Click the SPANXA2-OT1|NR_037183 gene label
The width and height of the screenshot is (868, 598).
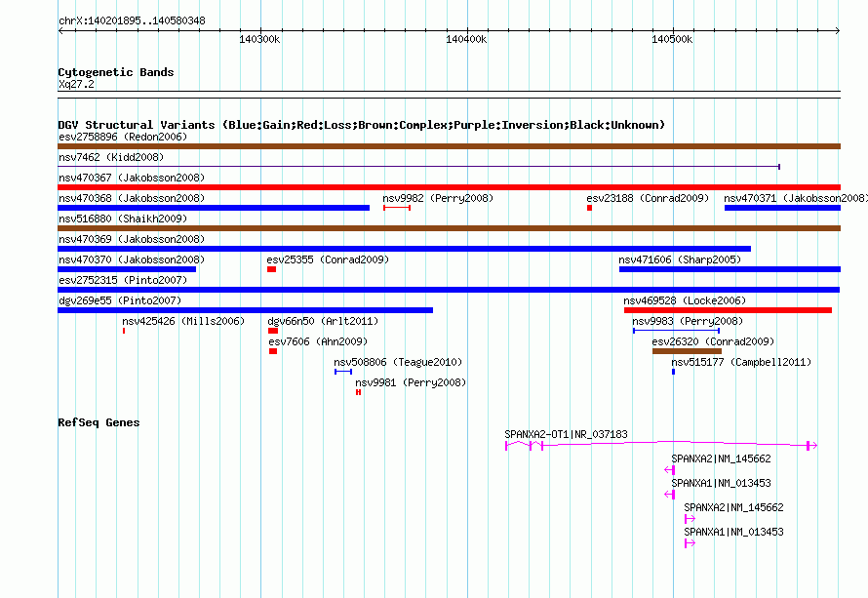(x=566, y=435)
